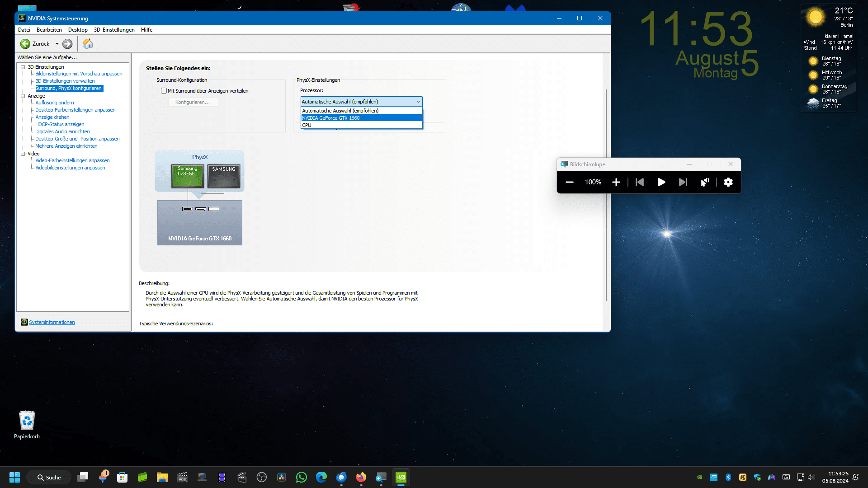Image resolution: width=868 pixels, height=488 pixels.
Task: Open the Desktop menu
Action: [x=78, y=30]
